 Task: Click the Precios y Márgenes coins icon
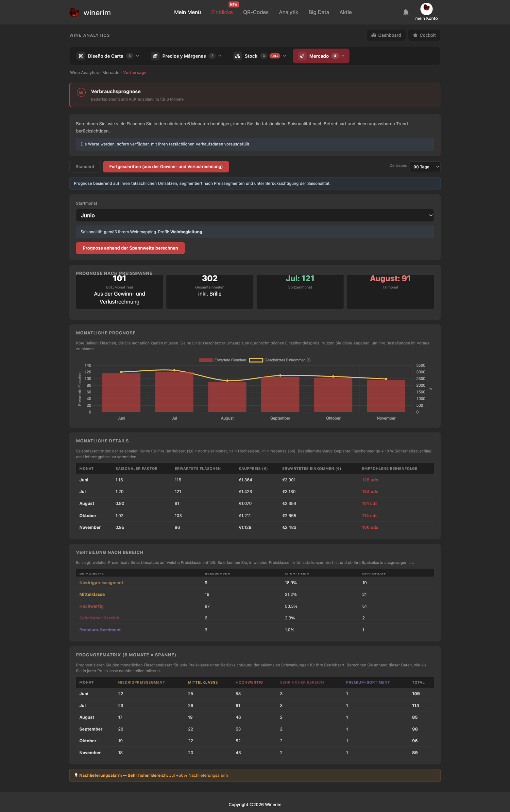point(155,56)
